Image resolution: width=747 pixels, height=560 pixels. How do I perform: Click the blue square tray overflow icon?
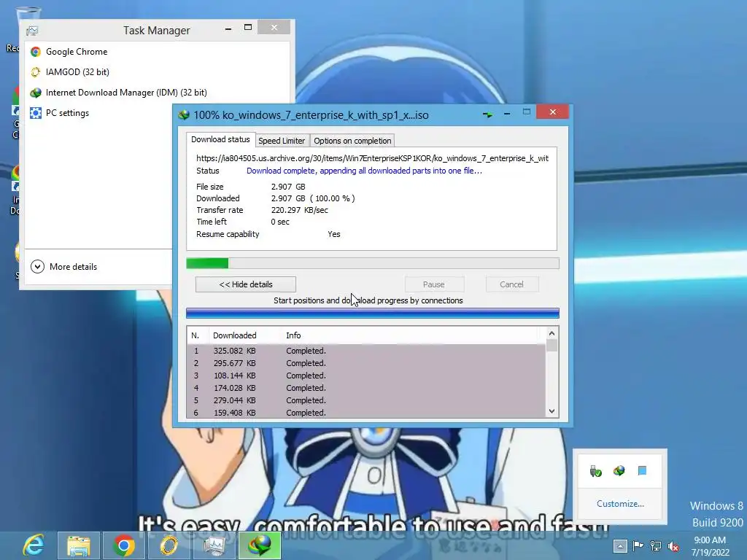pyautogui.click(x=642, y=471)
